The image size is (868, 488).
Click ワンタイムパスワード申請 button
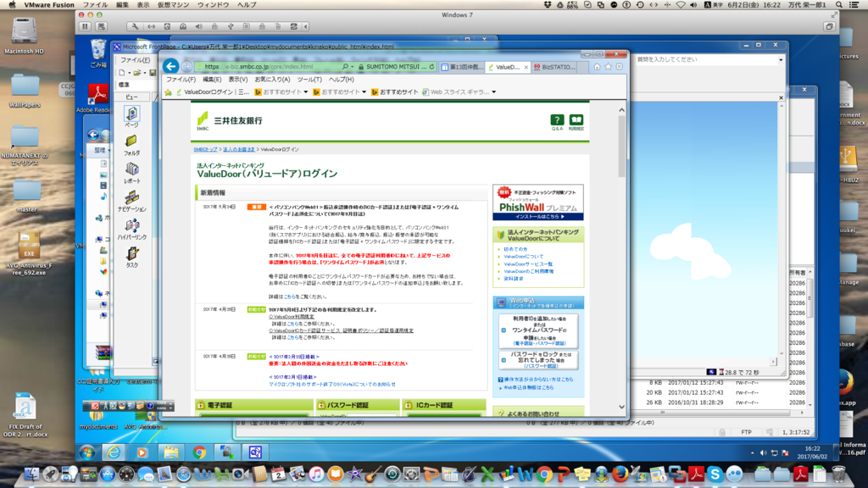(538, 331)
